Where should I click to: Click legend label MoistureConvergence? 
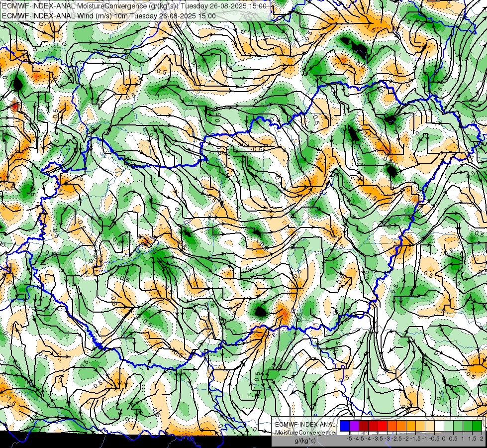pos(305,433)
